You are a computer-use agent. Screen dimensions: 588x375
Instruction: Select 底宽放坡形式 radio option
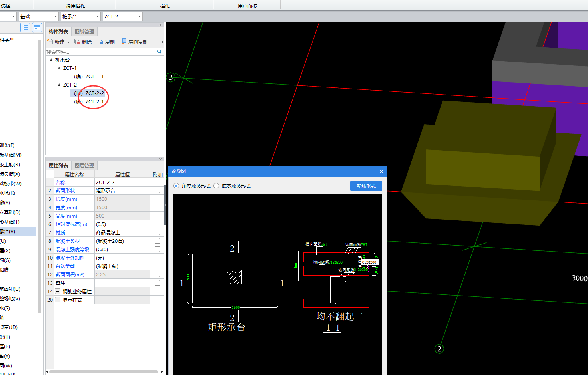click(216, 186)
